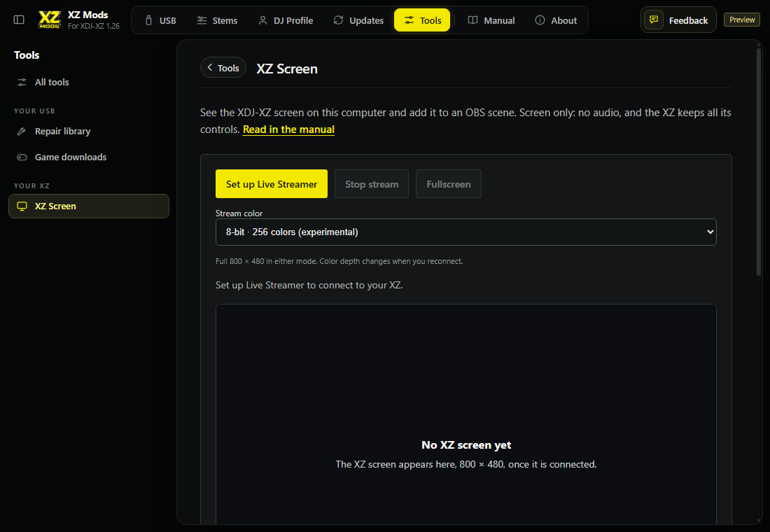Select XZ Screen in sidebar
Viewport: 770px width, 532px height.
pyautogui.click(x=89, y=206)
